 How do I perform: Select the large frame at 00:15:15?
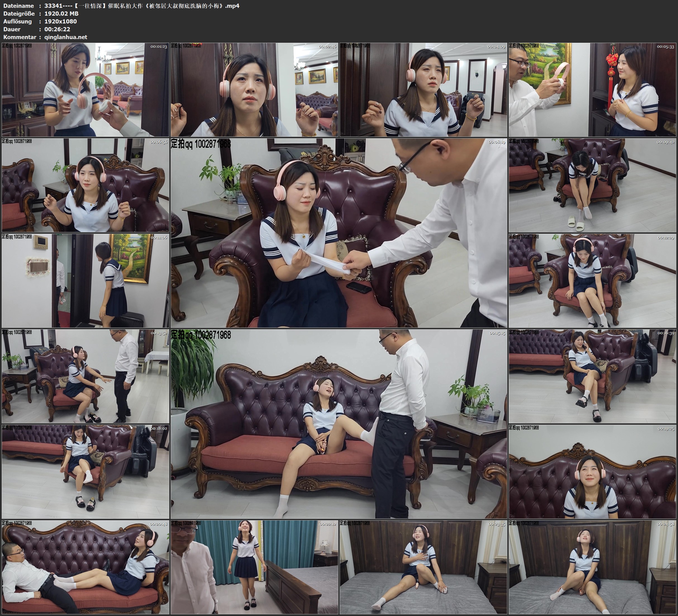pos(339,424)
